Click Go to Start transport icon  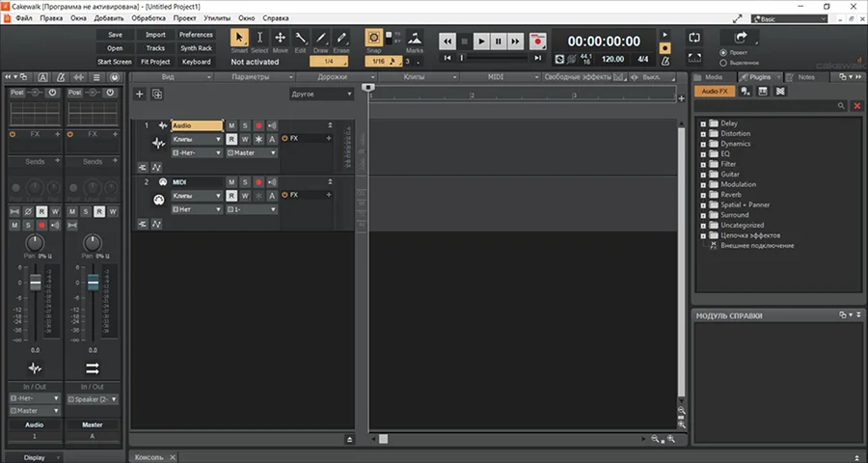[448, 58]
